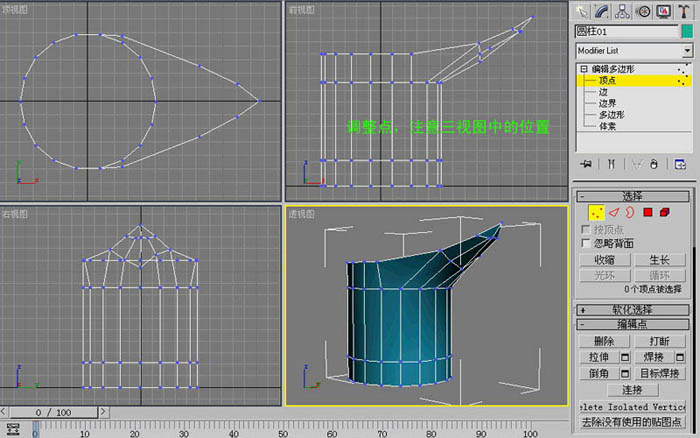Click time slider right arrow
700x438 pixels.
click(103, 412)
